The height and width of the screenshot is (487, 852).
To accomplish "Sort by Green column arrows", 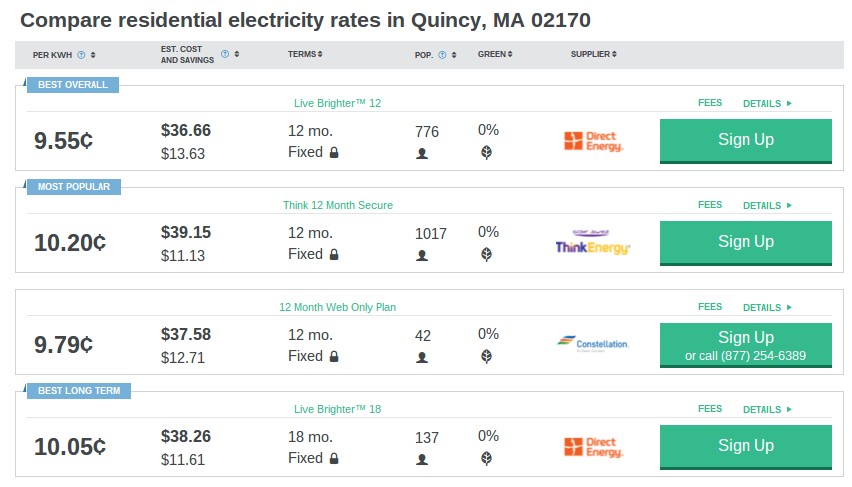I will pyautogui.click(x=510, y=54).
